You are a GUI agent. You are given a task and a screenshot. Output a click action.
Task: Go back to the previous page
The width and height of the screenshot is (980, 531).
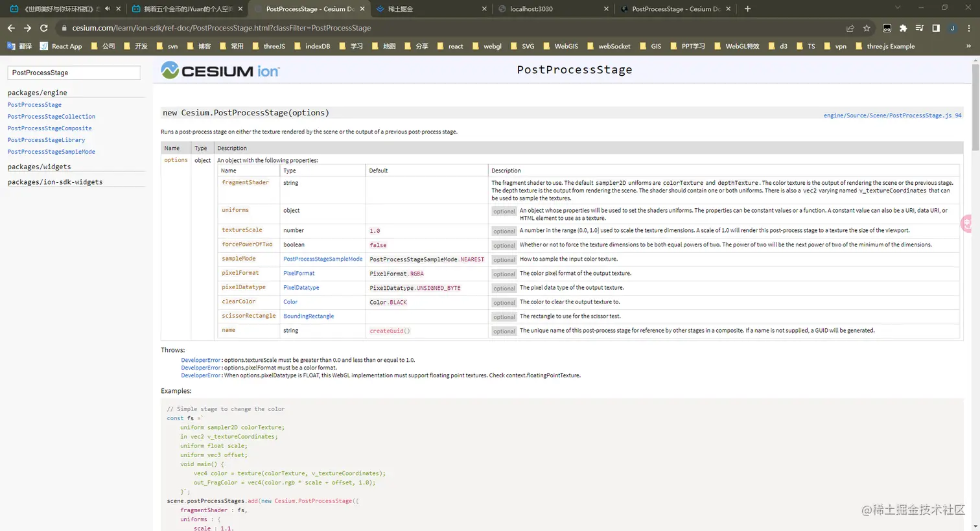11,28
